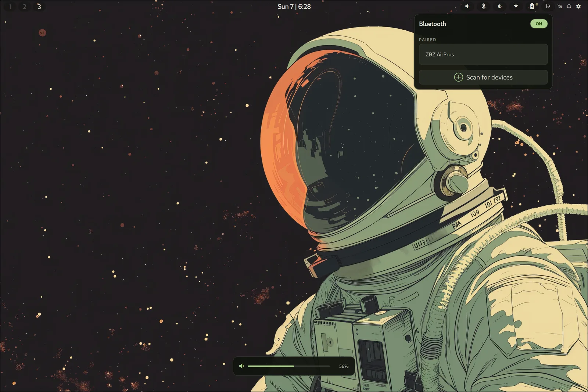Viewport: 588px width, 392px height.
Task: Switch to workspace 1
Action: pyautogui.click(x=10, y=7)
